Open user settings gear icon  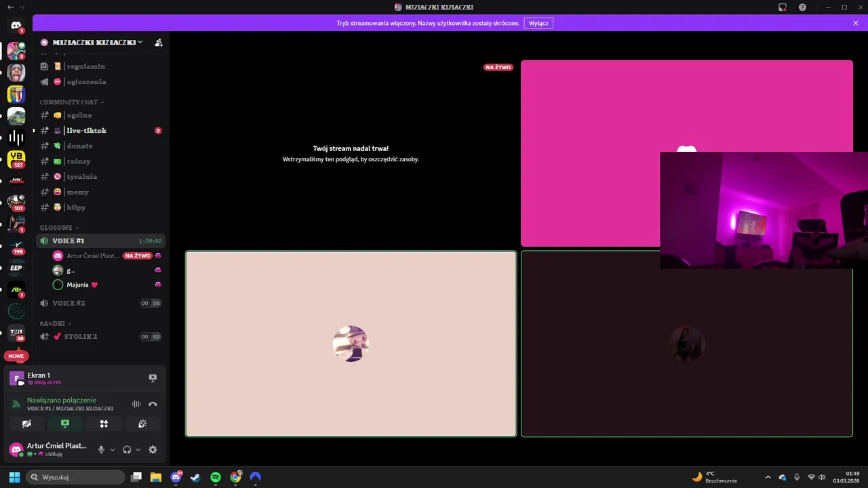(153, 449)
